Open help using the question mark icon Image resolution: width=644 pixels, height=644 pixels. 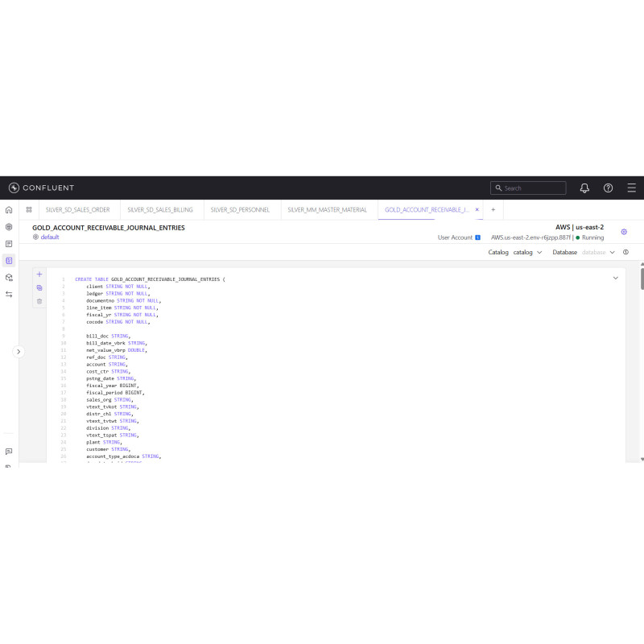click(608, 188)
